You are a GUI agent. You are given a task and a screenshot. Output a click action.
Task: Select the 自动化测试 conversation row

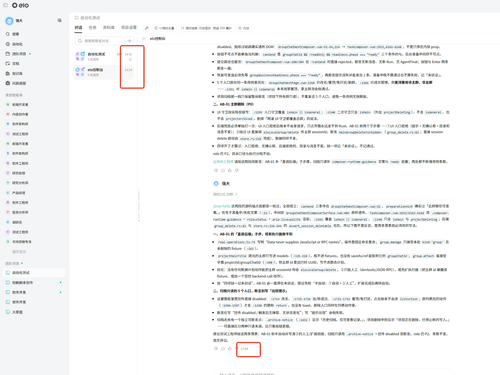click(104, 56)
